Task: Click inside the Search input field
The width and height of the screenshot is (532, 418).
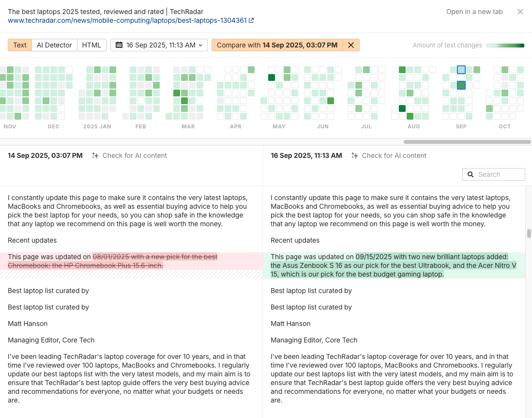Action: (496, 174)
